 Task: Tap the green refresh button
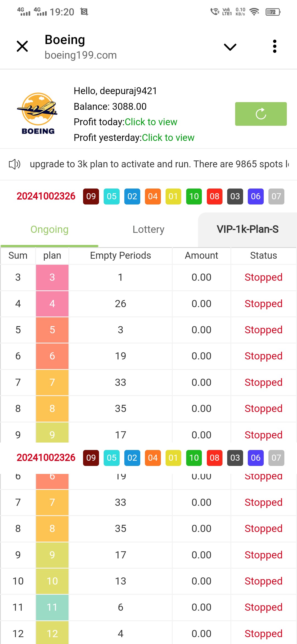point(261,114)
